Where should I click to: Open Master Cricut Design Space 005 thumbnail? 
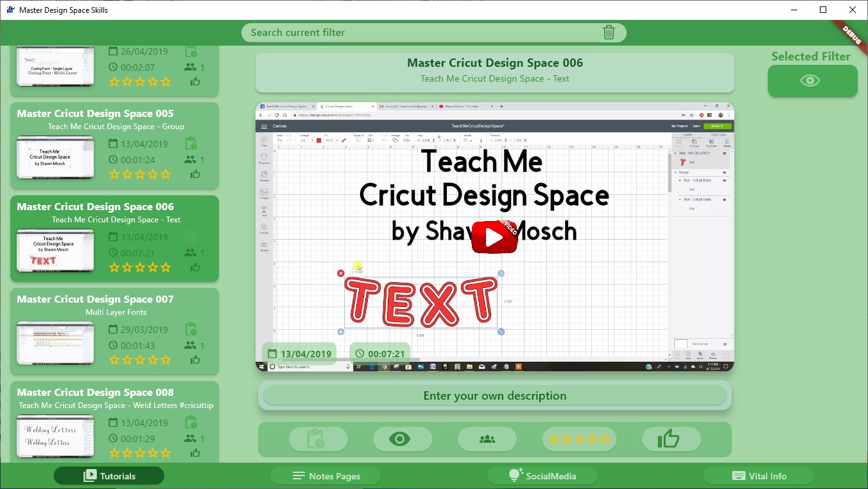[55, 157]
